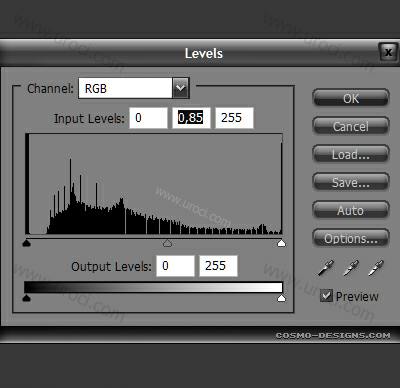400x388 pixels.
Task: Click the Load... button
Action: [x=351, y=154]
